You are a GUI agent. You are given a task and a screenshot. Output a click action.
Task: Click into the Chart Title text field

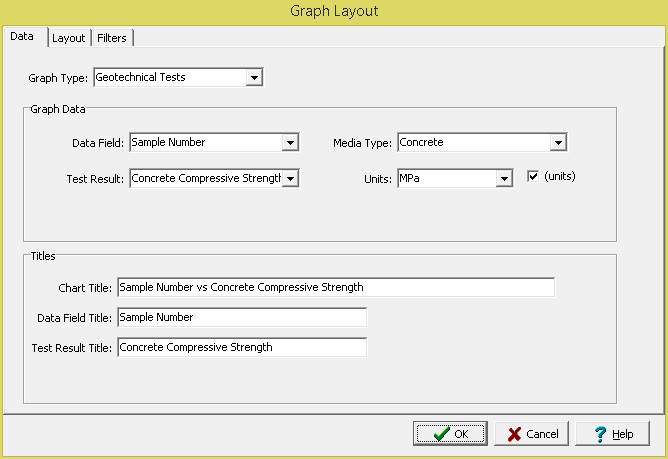(335, 288)
